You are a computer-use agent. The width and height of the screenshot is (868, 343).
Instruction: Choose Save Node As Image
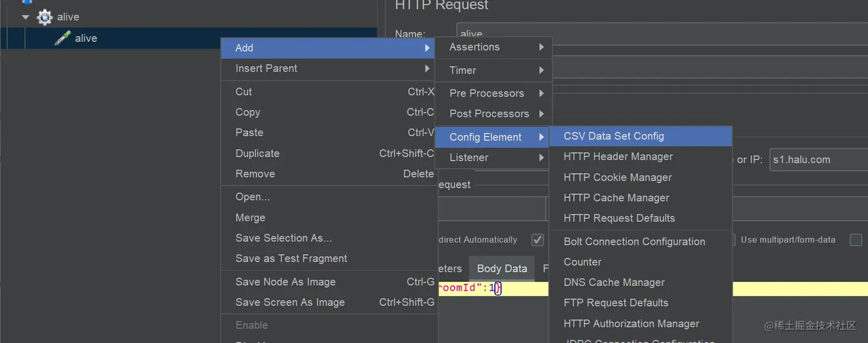pos(285,282)
